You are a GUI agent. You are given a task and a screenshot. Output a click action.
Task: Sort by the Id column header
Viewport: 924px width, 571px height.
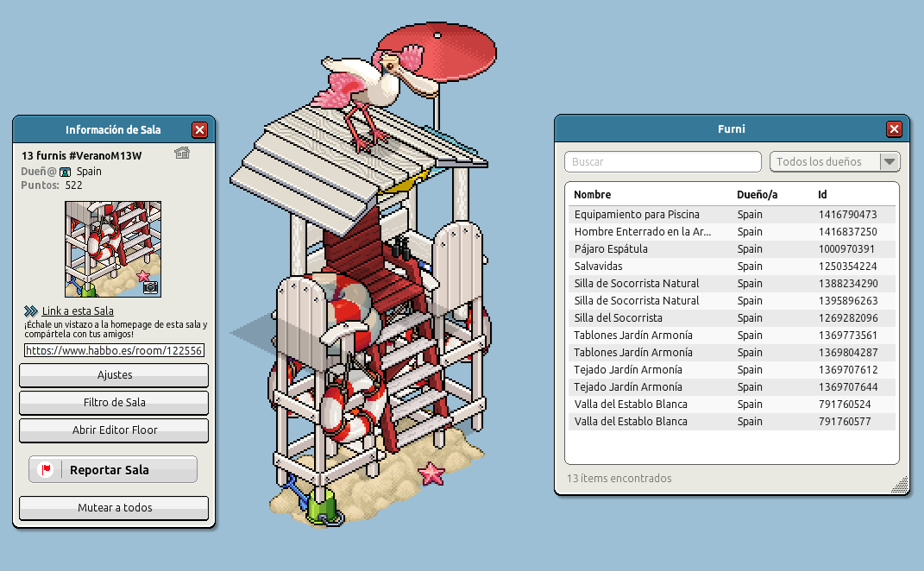click(x=822, y=194)
